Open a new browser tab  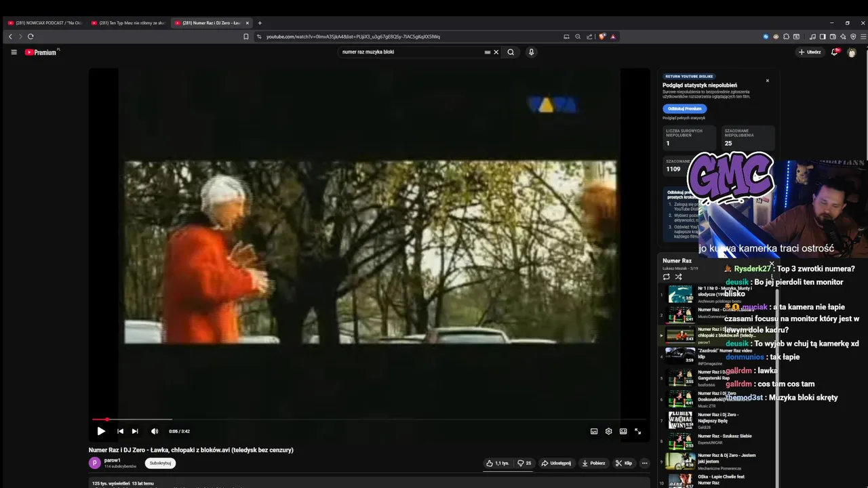[260, 23]
